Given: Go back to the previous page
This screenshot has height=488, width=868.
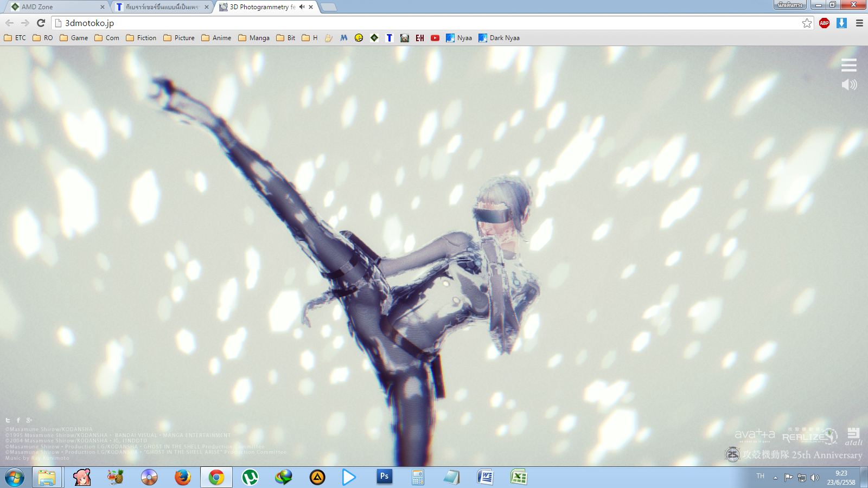Looking at the screenshot, I should (10, 23).
